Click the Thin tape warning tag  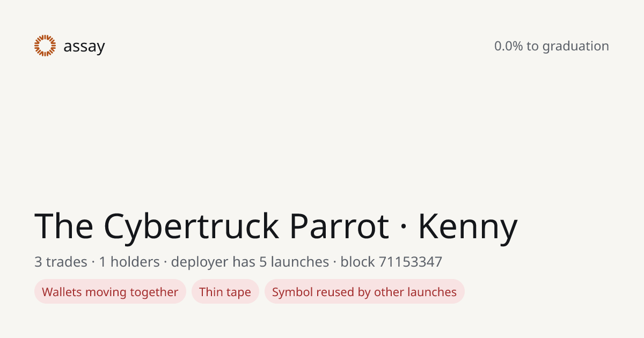[x=225, y=292]
